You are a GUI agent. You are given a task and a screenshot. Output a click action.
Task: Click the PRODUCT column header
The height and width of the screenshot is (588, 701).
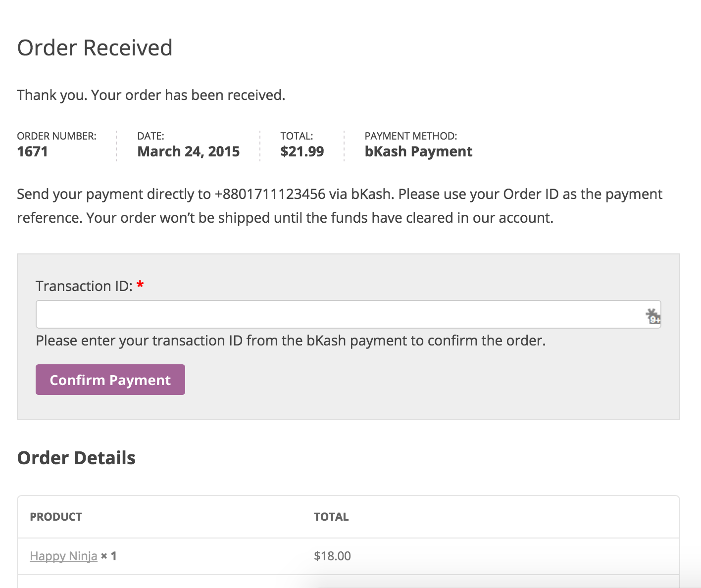click(x=56, y=517)
